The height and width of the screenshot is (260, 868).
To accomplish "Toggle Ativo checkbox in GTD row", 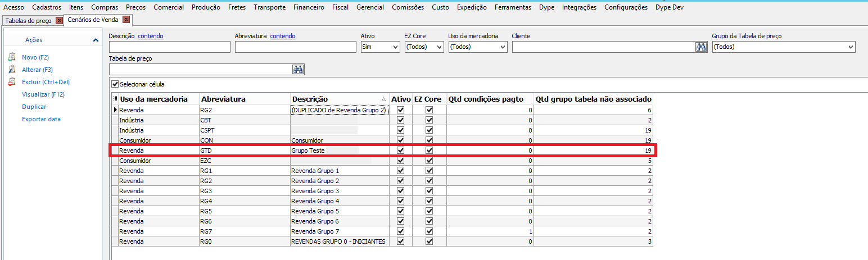I will tap(401, 150).
